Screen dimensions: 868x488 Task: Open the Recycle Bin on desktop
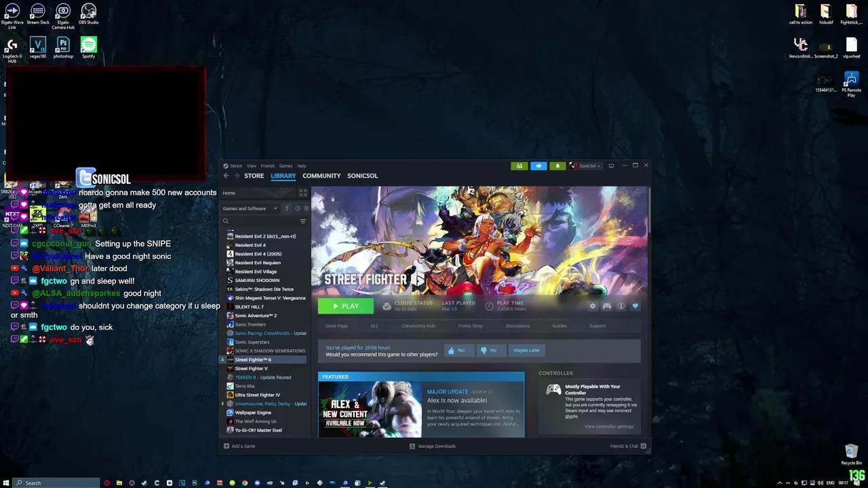pyautogui.click(x=851, y=455)
